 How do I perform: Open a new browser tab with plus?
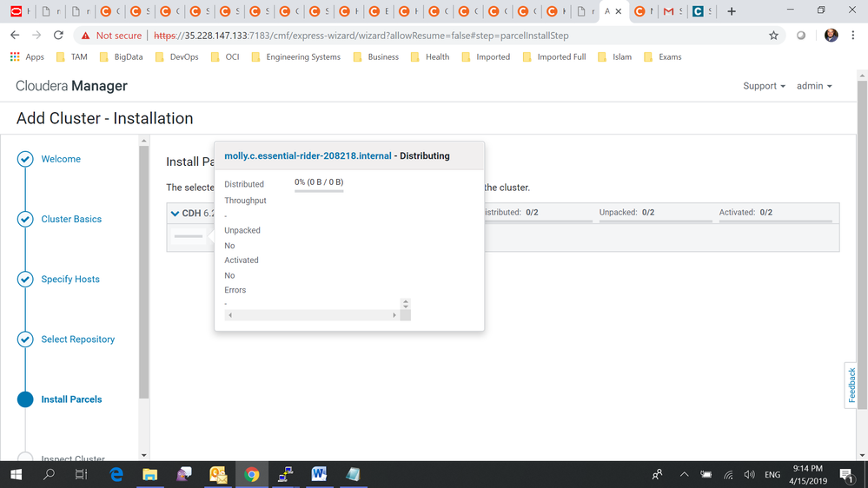point(732,11)
